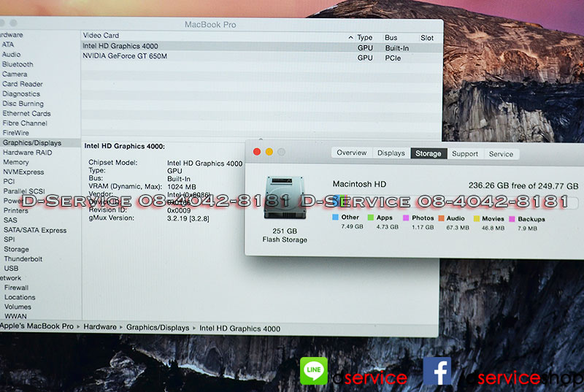The height and width of the screenshot is (392, 584).
Task: Sort by the Type column header
Action: pos(364,37)
